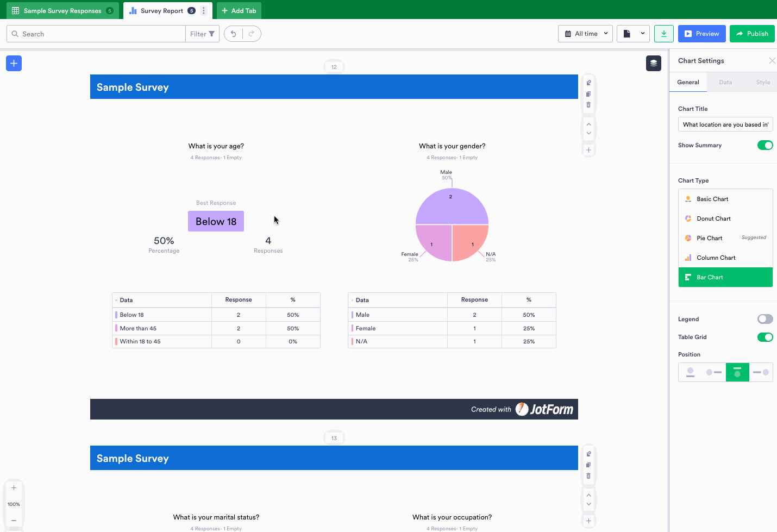Open the Sample Survey Responses tab
The image size is (777, 532).
tap(62, 11)
